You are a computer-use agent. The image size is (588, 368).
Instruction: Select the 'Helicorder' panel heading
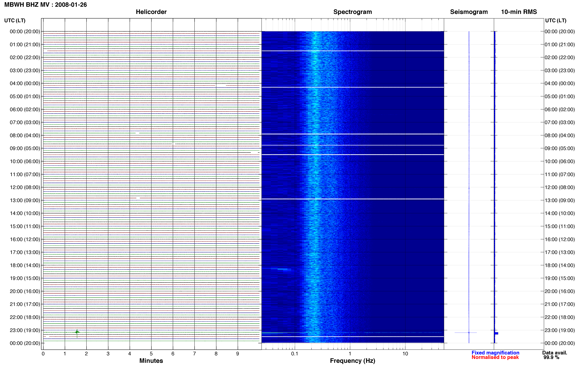[151, 12]
